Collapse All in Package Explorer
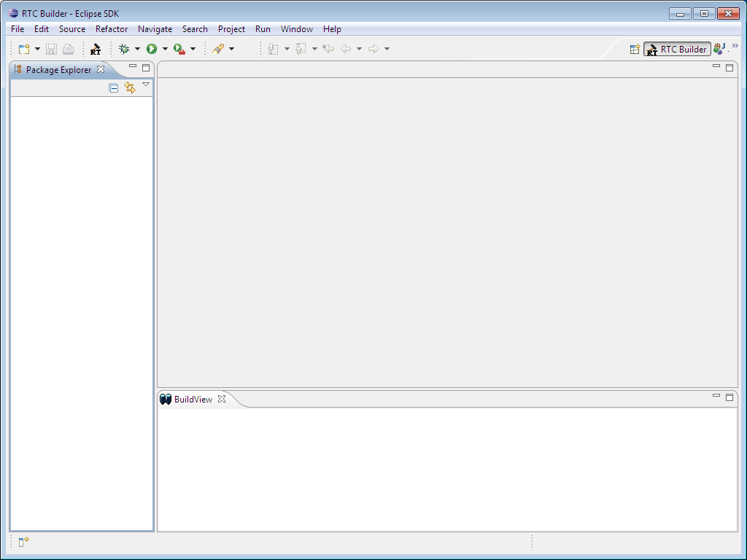This screenshot has height=560, width=747. pyautogui.click(x=113, y=87)
